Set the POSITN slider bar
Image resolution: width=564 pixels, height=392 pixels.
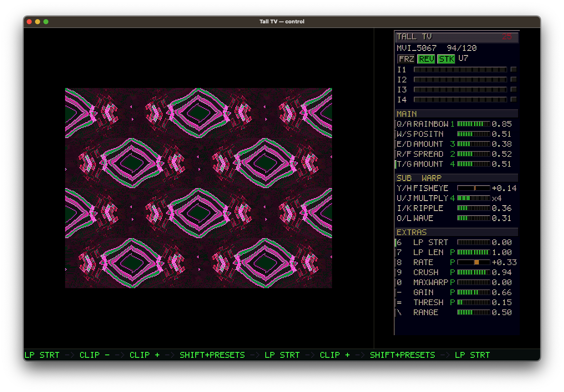473,134
